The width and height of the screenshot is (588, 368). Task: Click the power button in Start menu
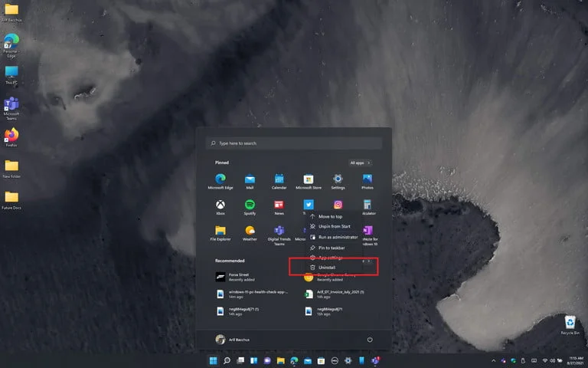[370, 340]
